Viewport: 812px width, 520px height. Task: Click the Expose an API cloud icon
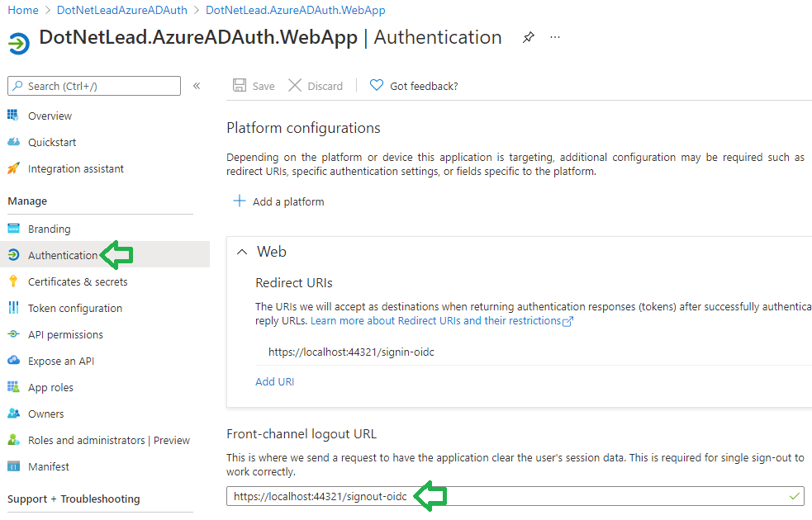[13, 360]
